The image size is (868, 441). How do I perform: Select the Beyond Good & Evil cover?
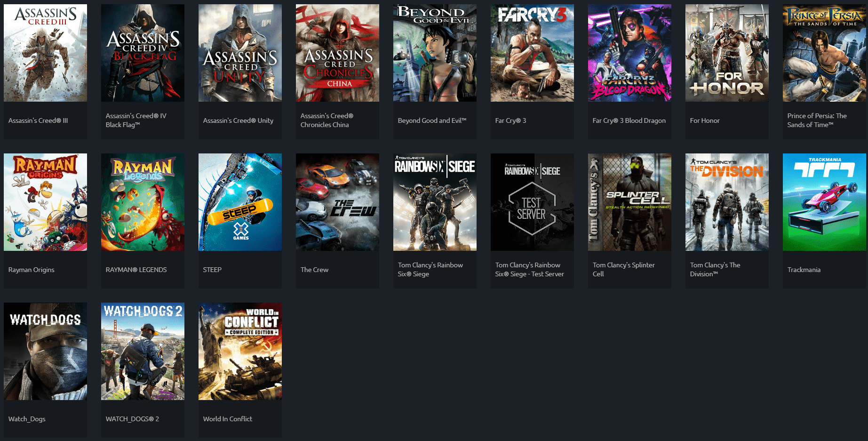(435, 53)
